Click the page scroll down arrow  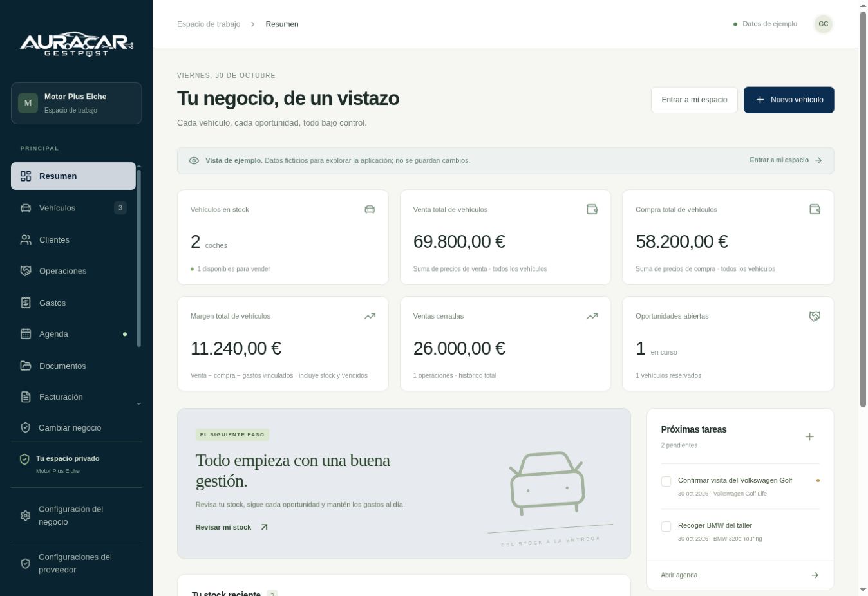(863, 590)
